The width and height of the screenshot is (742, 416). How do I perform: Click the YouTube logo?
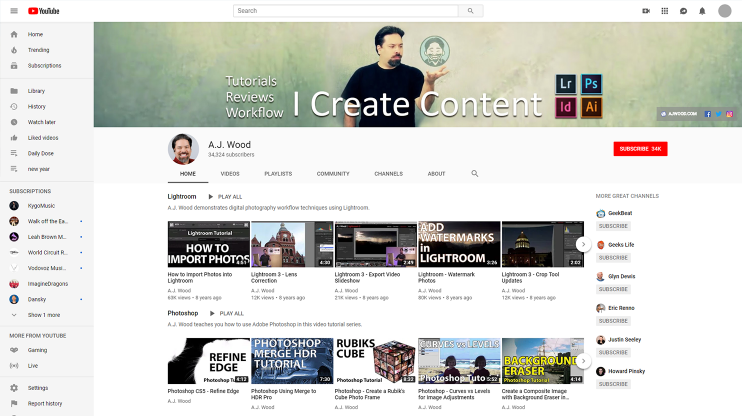click(44, 11)
